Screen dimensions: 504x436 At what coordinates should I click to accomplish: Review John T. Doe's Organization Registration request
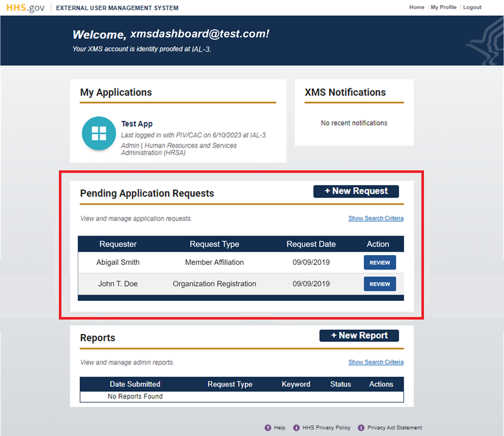[x=380, y=284]
